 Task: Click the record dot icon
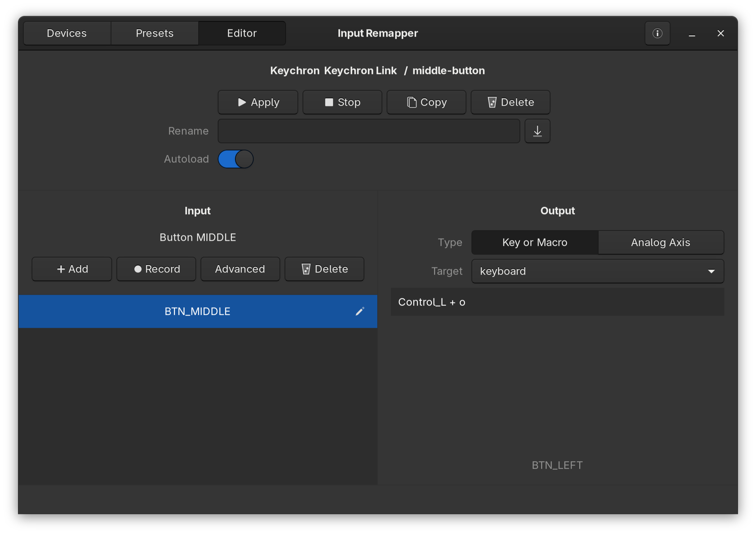pyautogui.click(x=138, y=269)
